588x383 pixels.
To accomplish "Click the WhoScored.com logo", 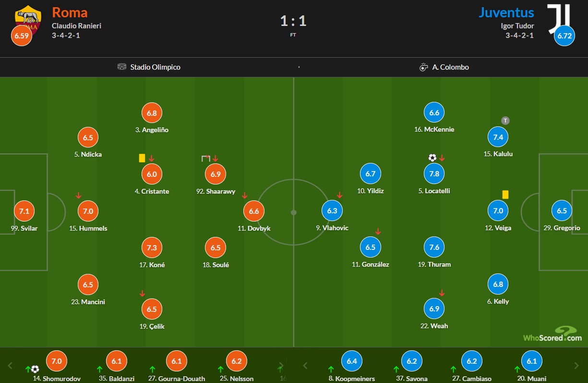I will [552, 334].
